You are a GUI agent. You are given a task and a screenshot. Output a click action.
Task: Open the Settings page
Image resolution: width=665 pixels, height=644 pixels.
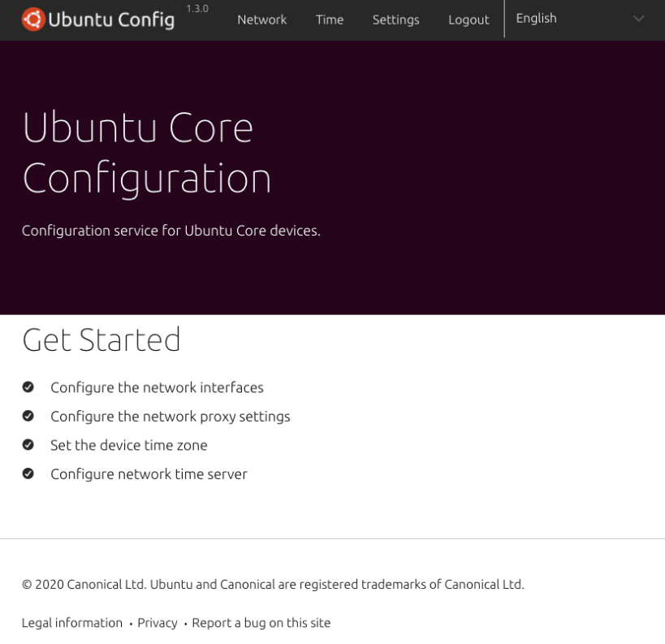pyautogui.click(x=395, y=19)
